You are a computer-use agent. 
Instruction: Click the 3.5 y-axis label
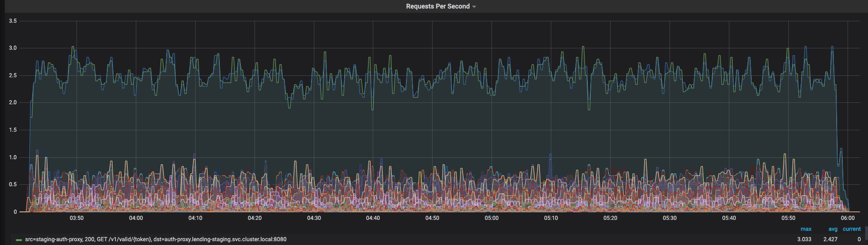(x=13, y=21)
